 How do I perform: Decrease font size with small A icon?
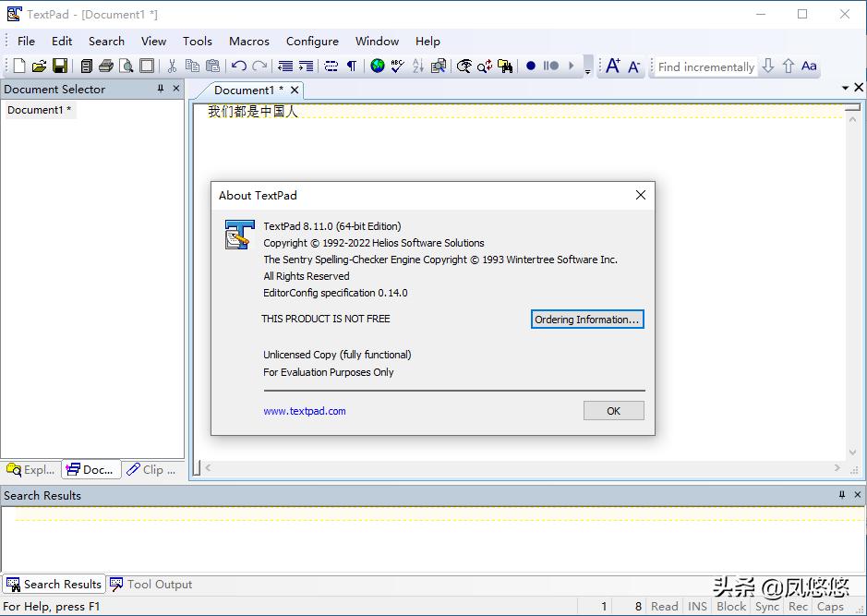pyautogui.click(x=633, y=66)
